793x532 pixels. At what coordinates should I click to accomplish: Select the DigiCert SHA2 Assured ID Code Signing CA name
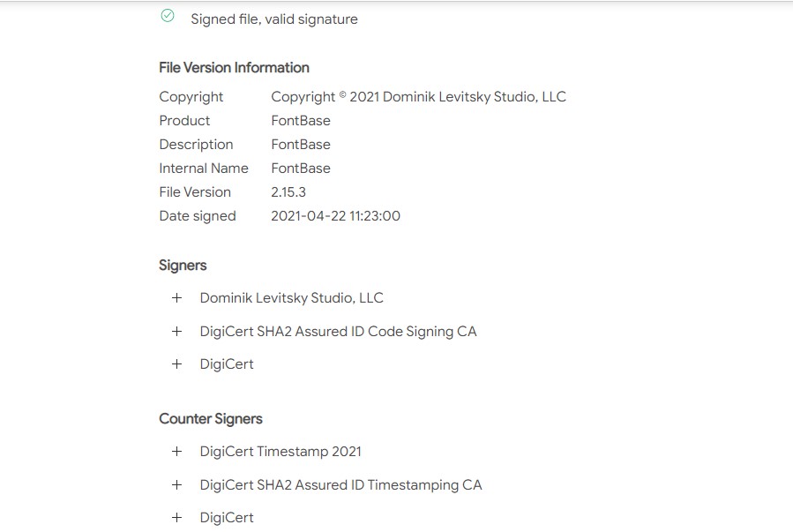click(x=338, y=332)
